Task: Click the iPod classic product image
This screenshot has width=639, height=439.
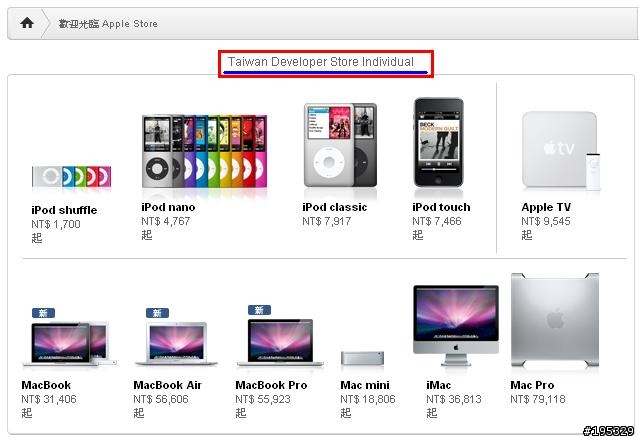Action: point(340,145)
